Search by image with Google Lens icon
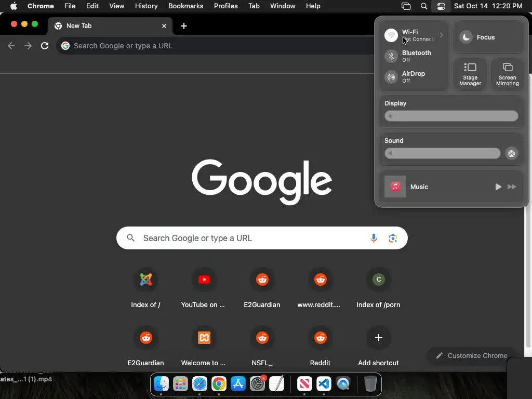This screenshot has height=399, width=532. click(393, 238)
